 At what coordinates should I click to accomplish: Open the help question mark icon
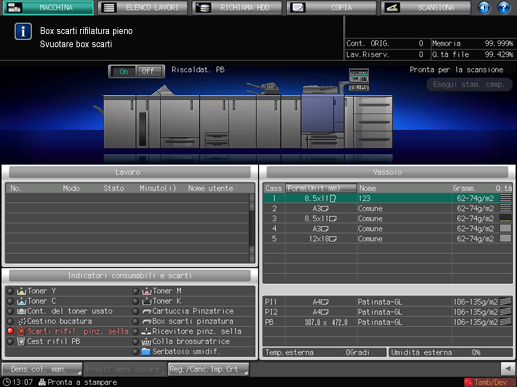(504, 7)
